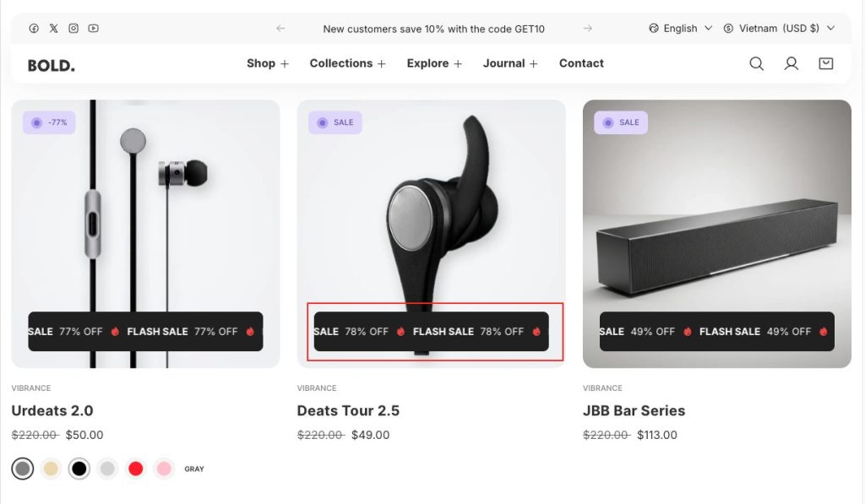Open the user account icon
865x504 pixels.
tap(791, 63)
